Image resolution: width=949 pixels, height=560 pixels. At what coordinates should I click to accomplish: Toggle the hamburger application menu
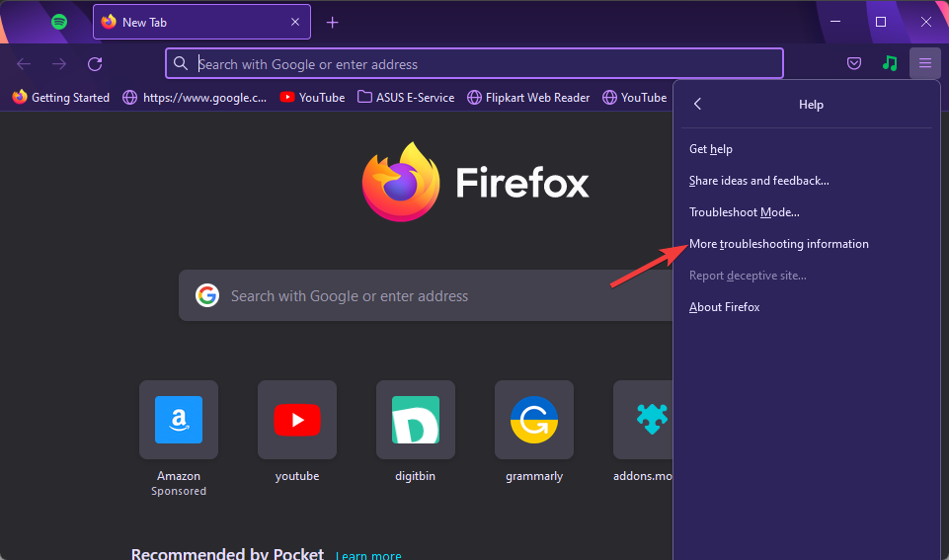tap(924, 63)
